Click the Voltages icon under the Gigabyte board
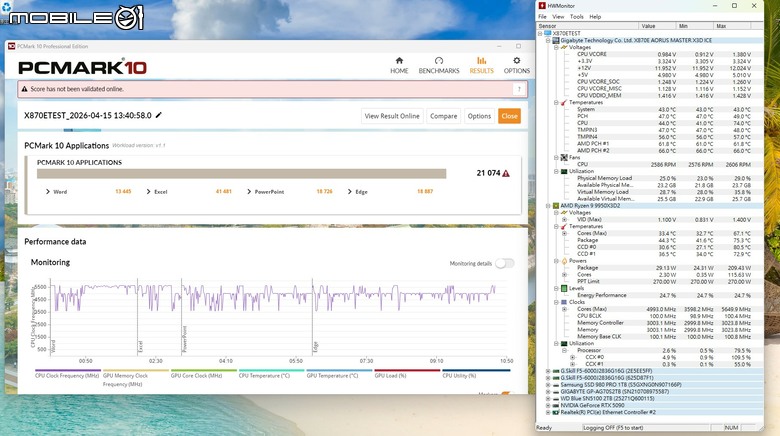This screenshot has height=436, width=780. pos(564,47)
